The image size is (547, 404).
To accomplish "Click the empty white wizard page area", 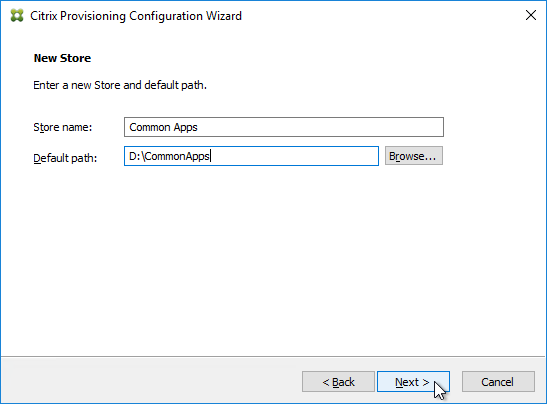I will 272,262.
